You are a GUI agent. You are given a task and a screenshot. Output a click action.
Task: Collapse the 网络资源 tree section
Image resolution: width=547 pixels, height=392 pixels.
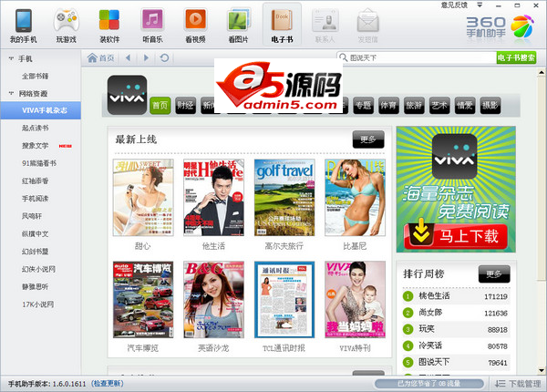pyautogui.click(x=11, y=94)
